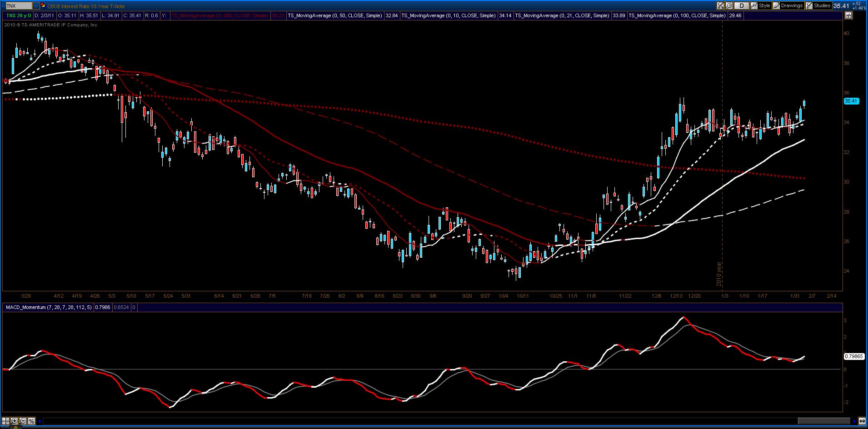
Task: Click the zoom out magnifier icon
Action: pyautogui.click(x=23, y=421)
